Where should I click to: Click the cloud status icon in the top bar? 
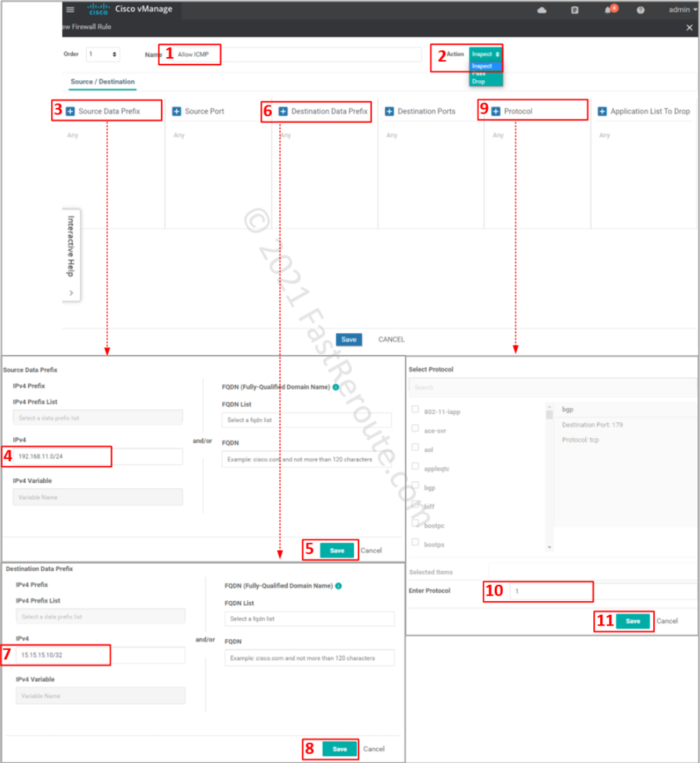(x=540, y=10)
